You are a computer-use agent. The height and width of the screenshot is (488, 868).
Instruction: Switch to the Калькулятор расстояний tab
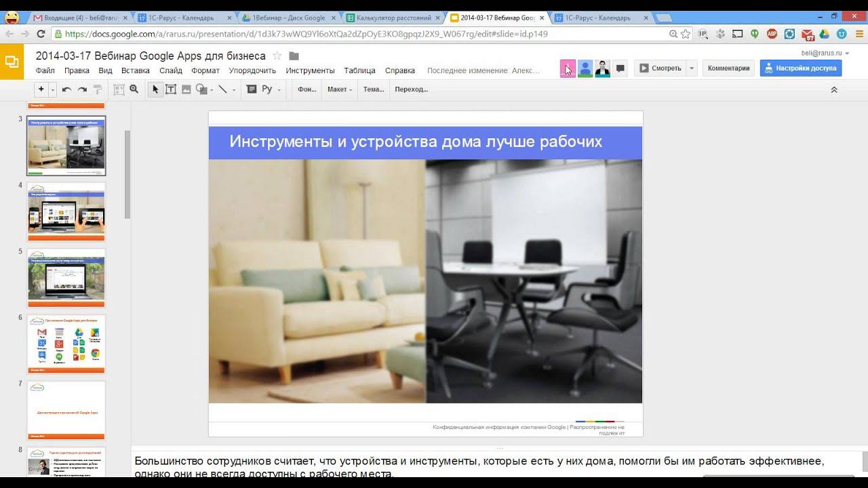pyautogui.click(x=393, y=18)
